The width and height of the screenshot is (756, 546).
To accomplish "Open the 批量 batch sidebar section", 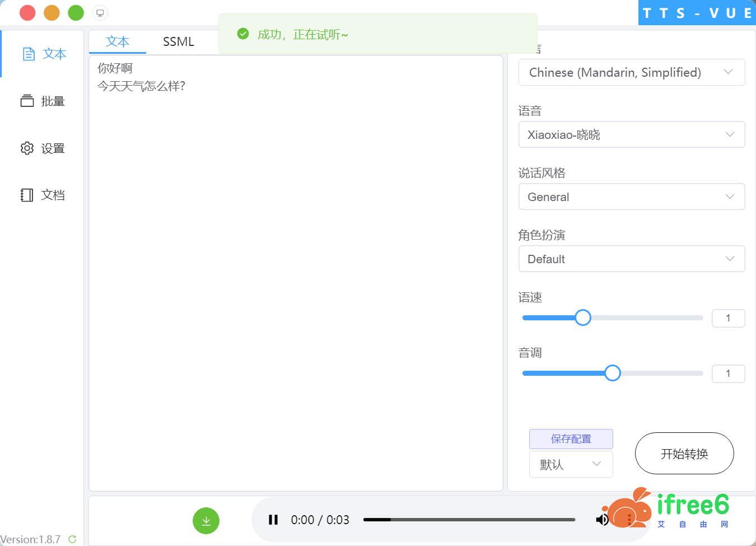I will (43, 101).
